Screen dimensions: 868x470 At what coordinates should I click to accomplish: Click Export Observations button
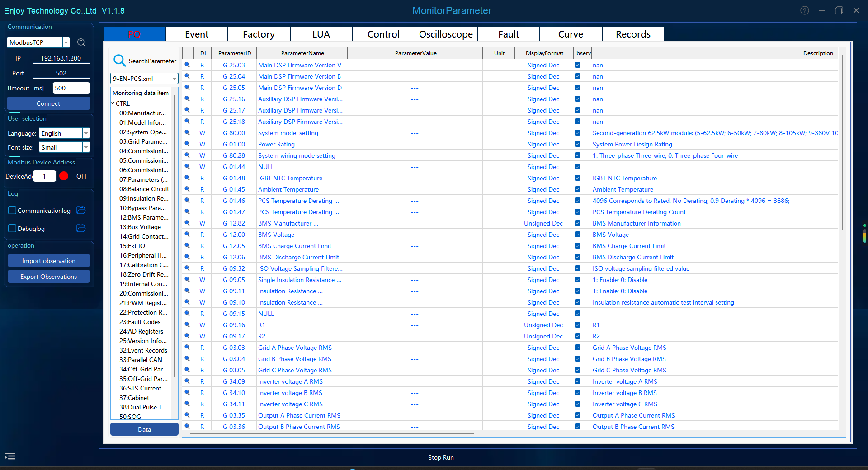pos(49,277)
